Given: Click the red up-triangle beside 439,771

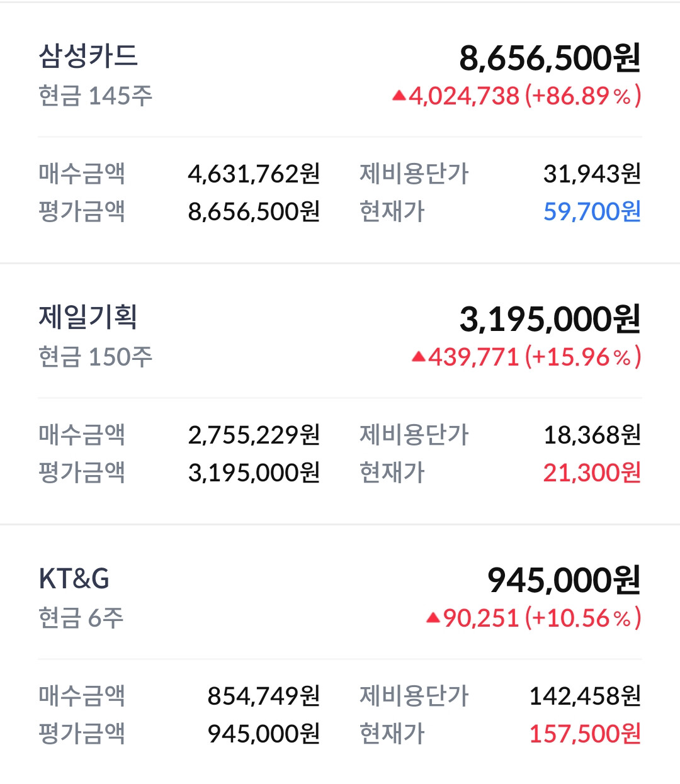Looking at the screenshot, I should [x=419, y=357].
